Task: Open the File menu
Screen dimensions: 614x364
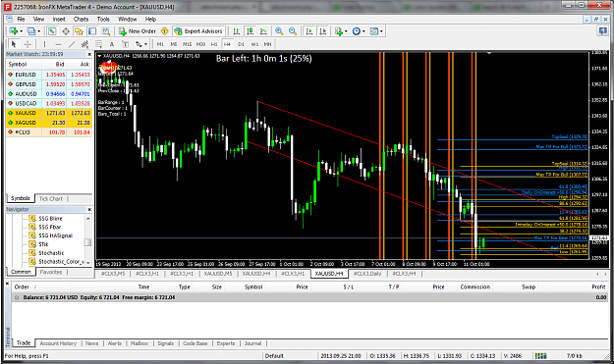Action: click(x=21, y=20)
